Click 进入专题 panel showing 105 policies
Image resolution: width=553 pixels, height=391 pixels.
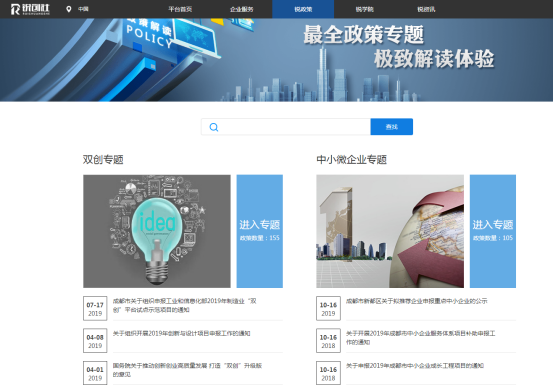493,231
